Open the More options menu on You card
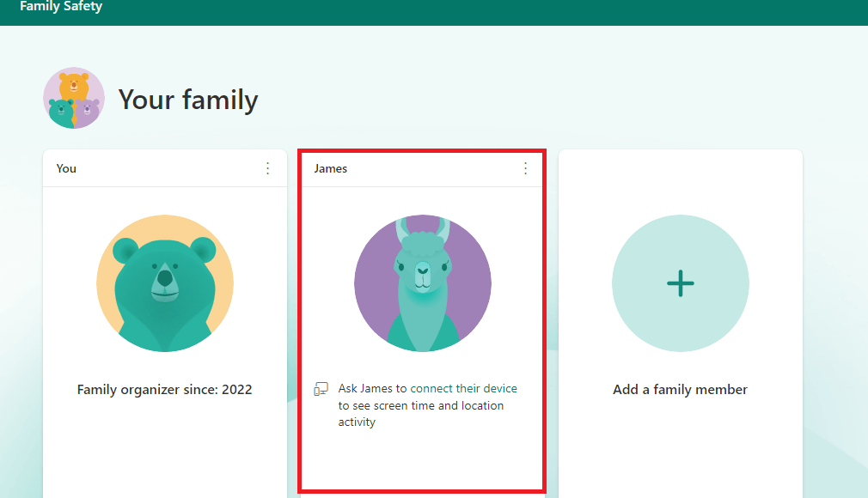The height and width of the screenshot is (498, 868). tap(267, 168)
